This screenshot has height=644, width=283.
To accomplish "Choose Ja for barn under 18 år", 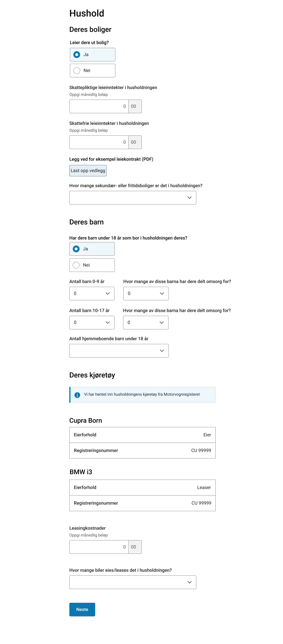I will [x=92, y=249].
